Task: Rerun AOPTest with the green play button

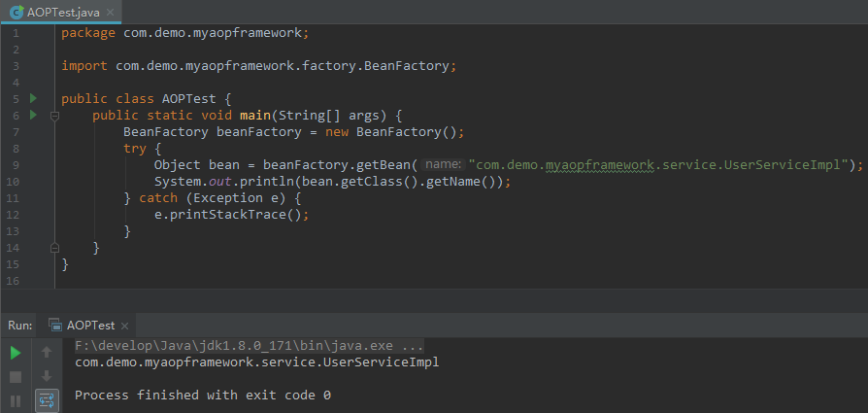Action: (16, 353)
